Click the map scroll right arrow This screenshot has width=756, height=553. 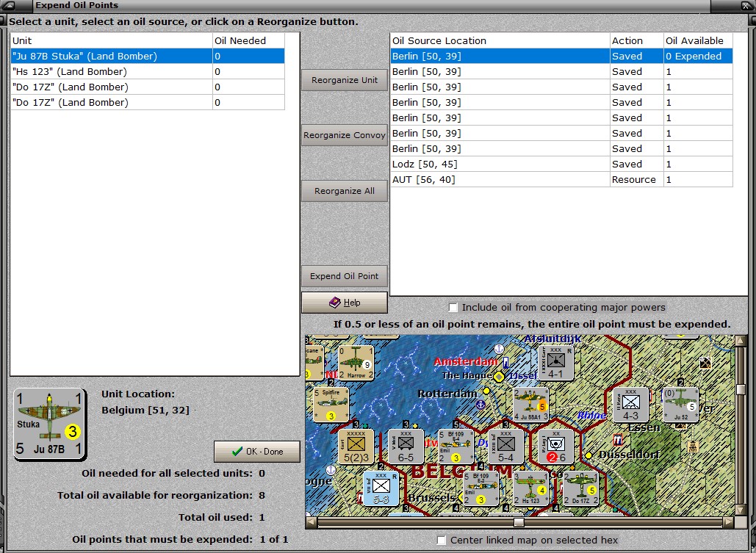click(x=729, y=522)
